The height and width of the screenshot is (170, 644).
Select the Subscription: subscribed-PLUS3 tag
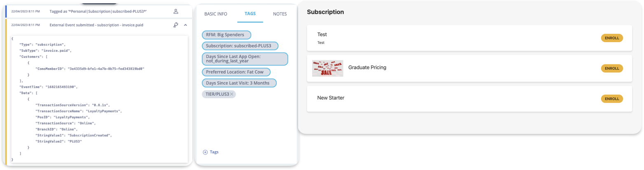click(x=240, y=46)
